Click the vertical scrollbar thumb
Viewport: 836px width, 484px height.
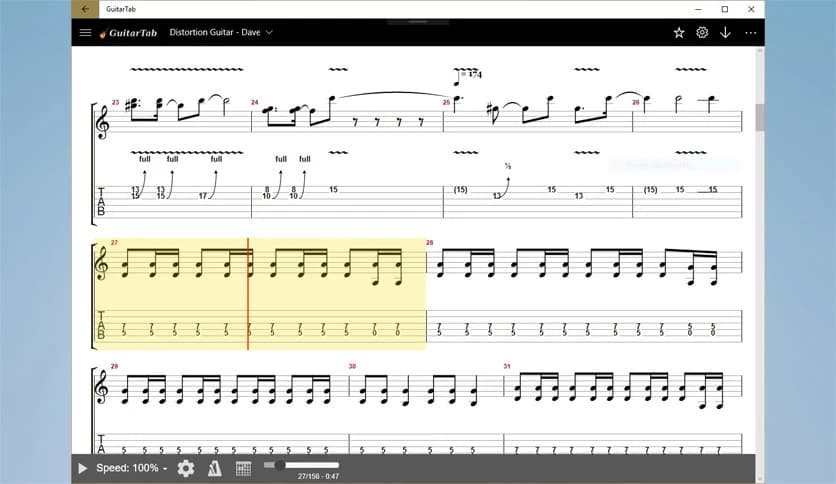[760, 117]
